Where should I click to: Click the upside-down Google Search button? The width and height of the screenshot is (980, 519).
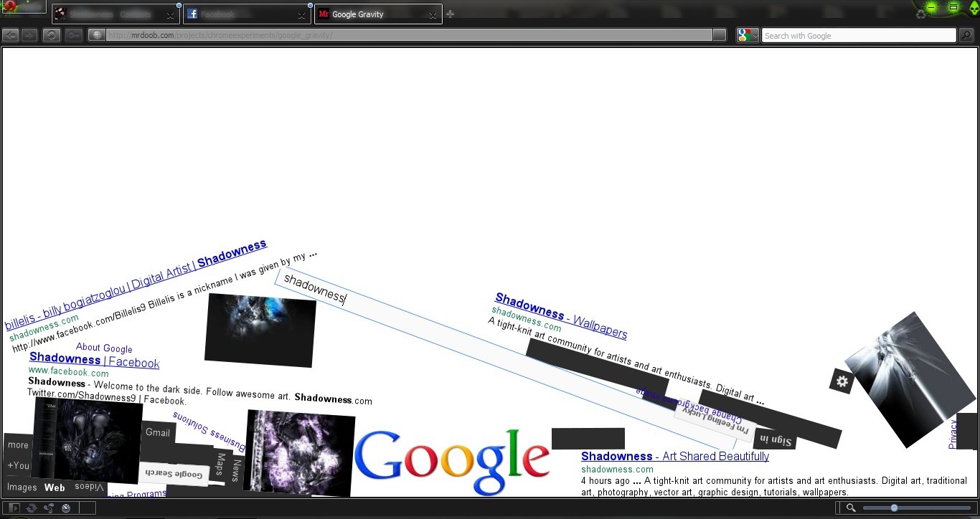pyautogui.click(x=174, y=473)
